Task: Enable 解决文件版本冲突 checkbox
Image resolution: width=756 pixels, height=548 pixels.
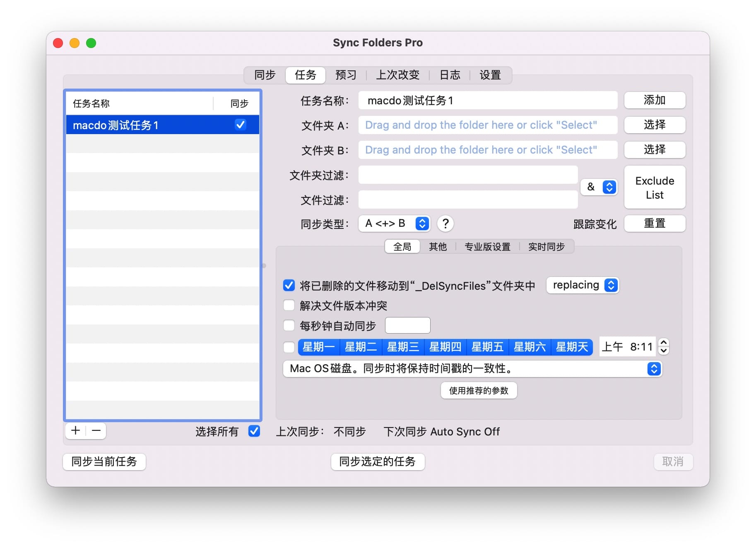Action: tap(289, 305)
